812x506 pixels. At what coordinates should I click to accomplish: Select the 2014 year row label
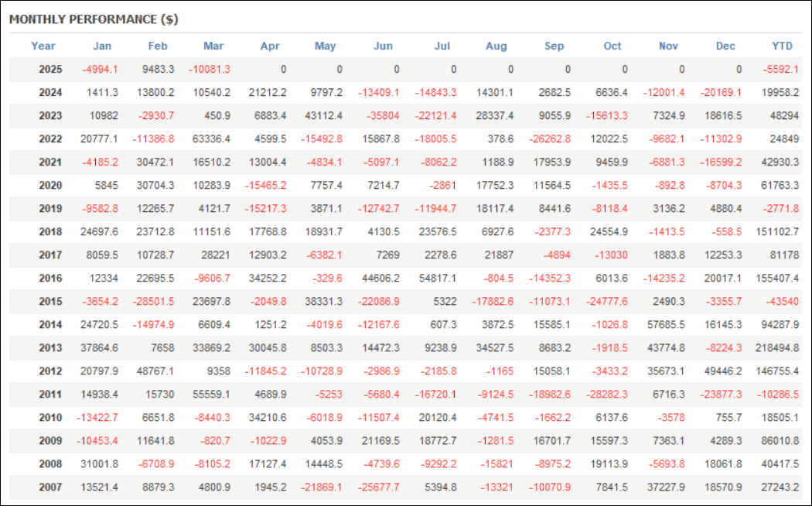coord(50,325)
